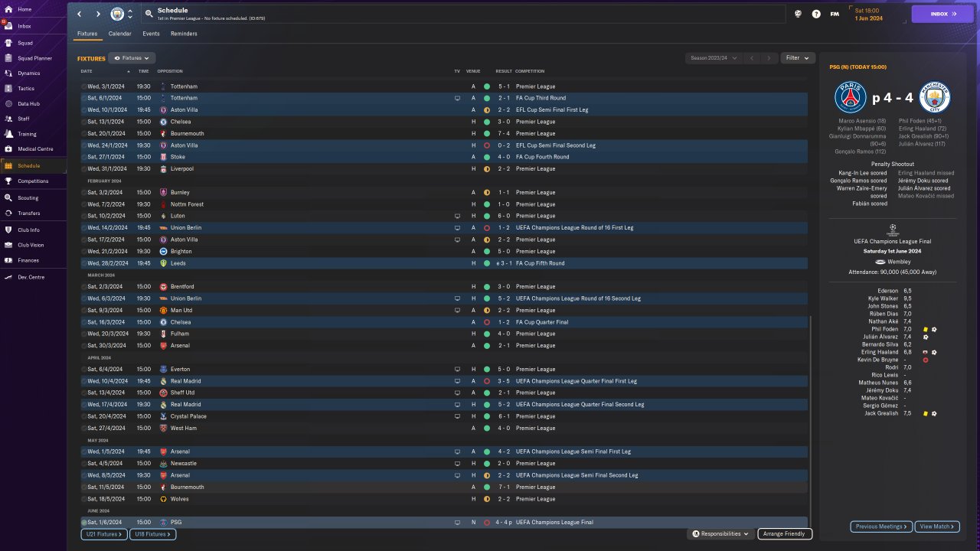Open the help question mark icon
This screenshot has width=980, height=551.
[816, 14]
